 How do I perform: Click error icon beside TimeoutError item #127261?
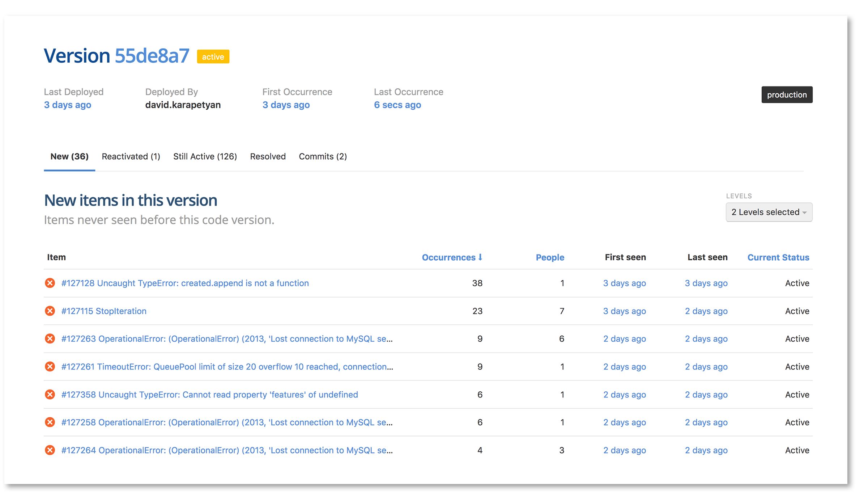(50, 367)
